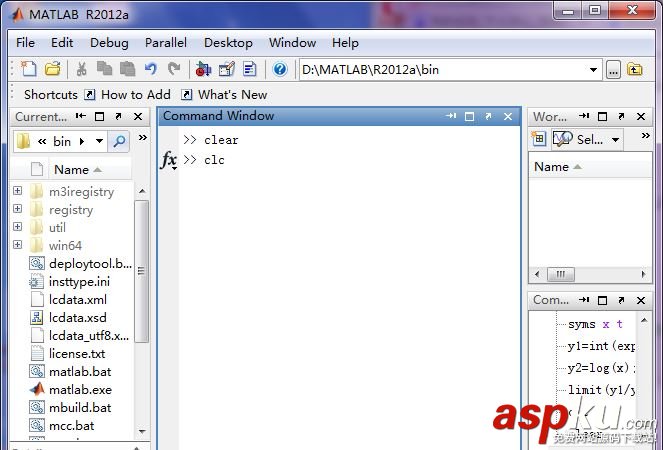Open the Window menu

(293, 43)
